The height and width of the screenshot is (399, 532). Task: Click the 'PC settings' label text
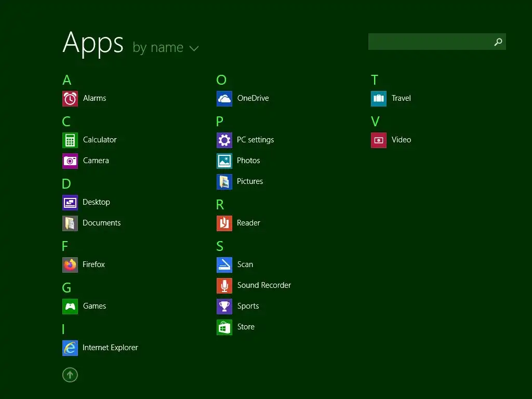point(256,140)
